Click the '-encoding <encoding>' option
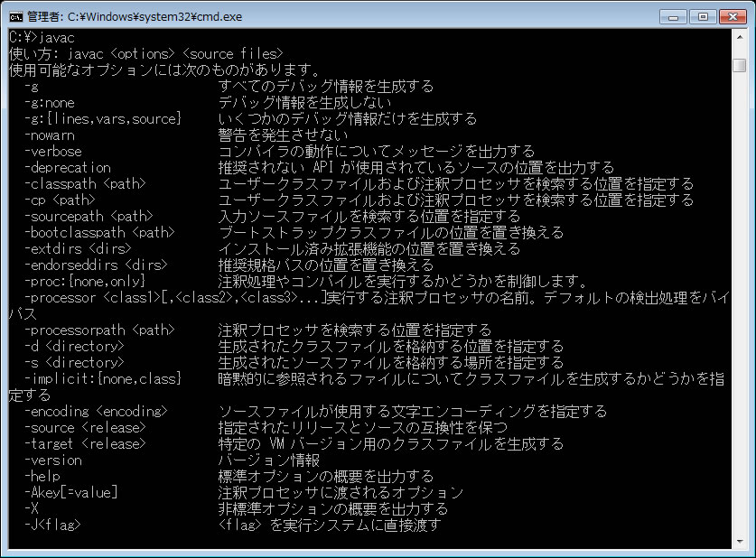Image resolution: width=756 pixels, height=558 pixels. click(x=96, y=412)
